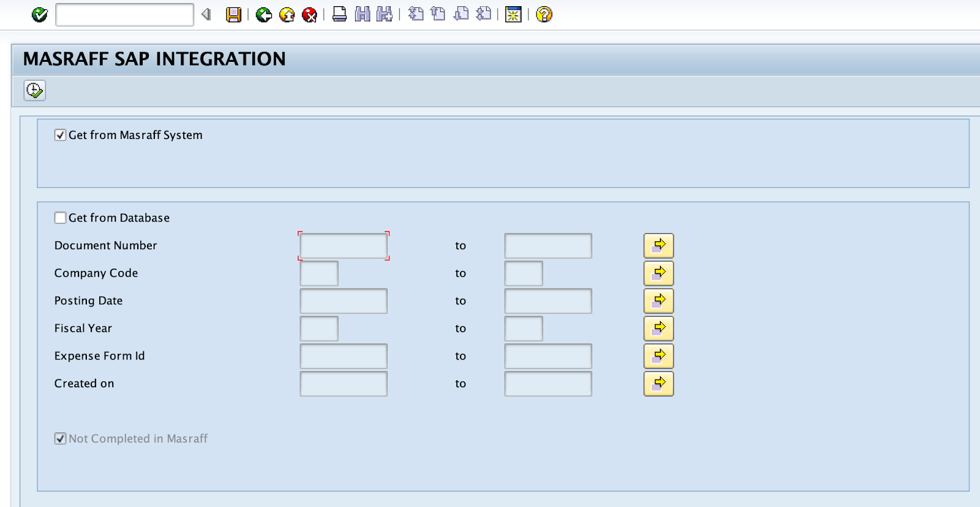Click the yellow Exit arrow icon
This screenshot has height=507, width=980.
(x=287, y=15)
